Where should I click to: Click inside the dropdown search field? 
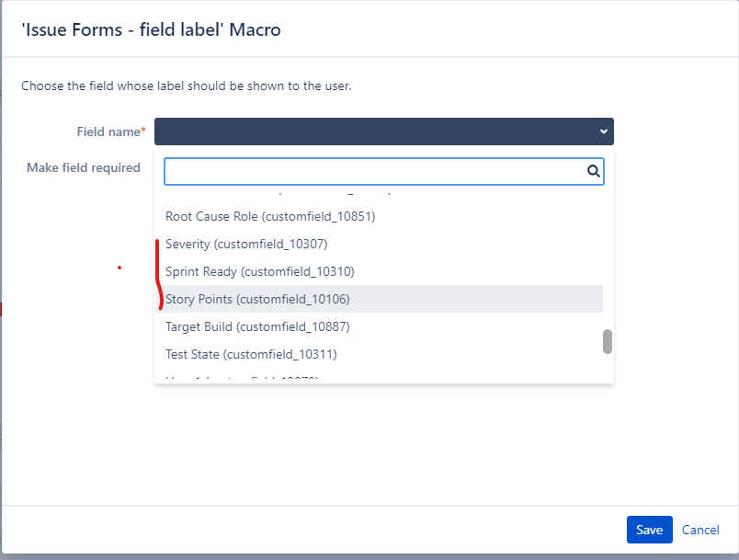[368, 171]
